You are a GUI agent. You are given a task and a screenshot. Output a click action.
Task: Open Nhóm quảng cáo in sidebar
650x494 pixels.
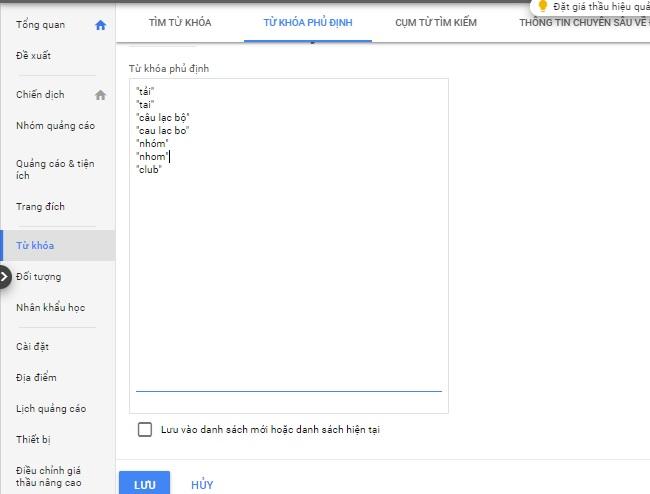(x=56, y=125)
